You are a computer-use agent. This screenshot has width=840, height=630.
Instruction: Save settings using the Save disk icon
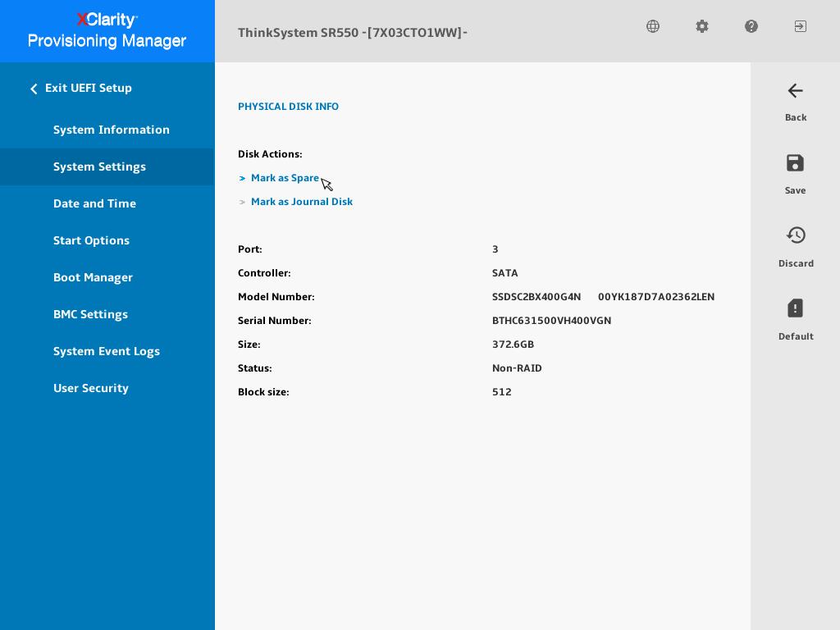[795, 163]
